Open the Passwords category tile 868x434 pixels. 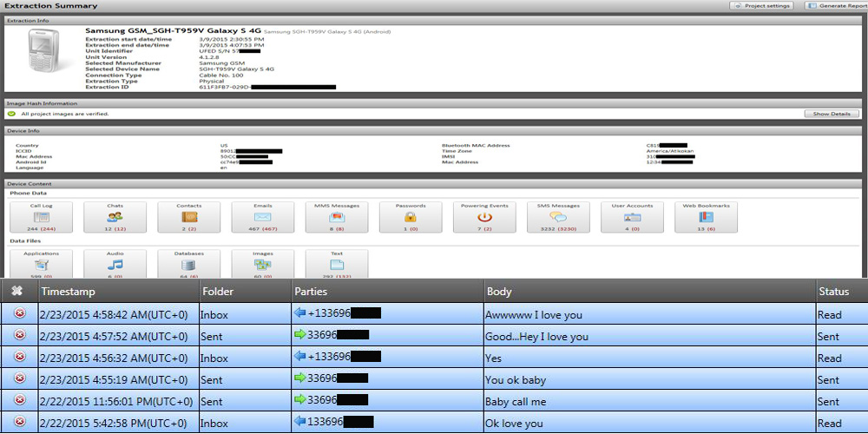pyautogui.click(x=411, y=217)
